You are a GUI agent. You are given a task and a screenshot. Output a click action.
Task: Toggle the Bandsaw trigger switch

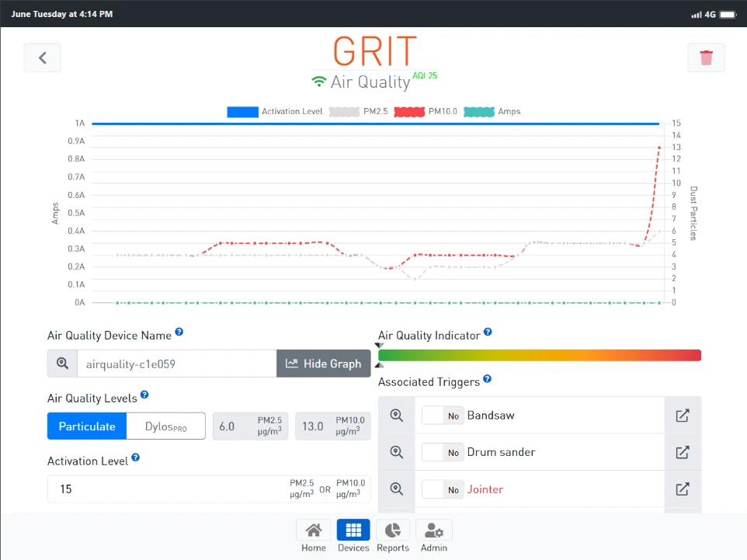[x=443, y=416]
